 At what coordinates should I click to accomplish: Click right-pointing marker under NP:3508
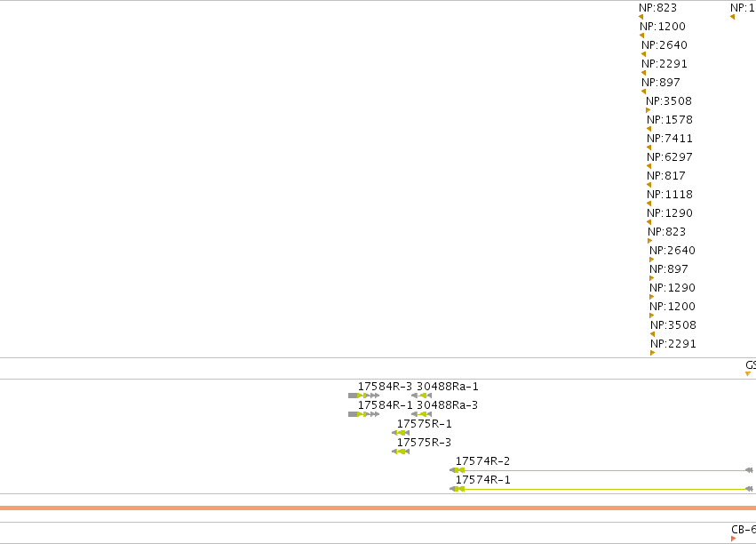(x=648, y=110)
